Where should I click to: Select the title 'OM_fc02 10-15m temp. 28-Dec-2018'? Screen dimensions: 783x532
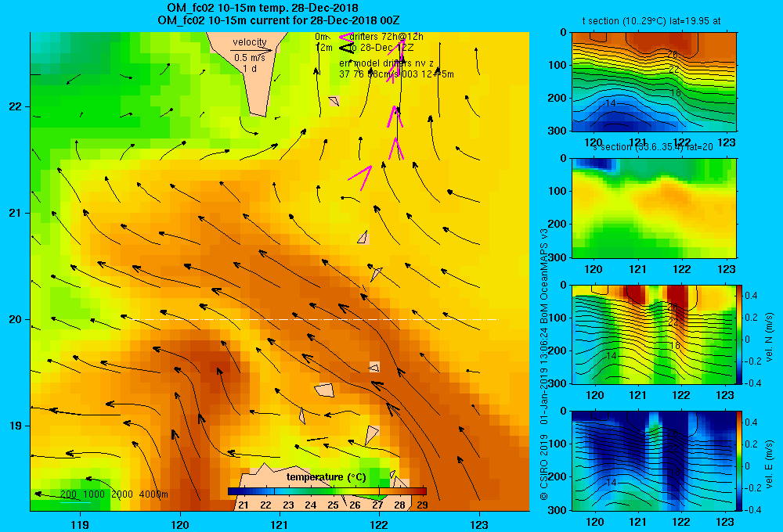pos(262,8)
